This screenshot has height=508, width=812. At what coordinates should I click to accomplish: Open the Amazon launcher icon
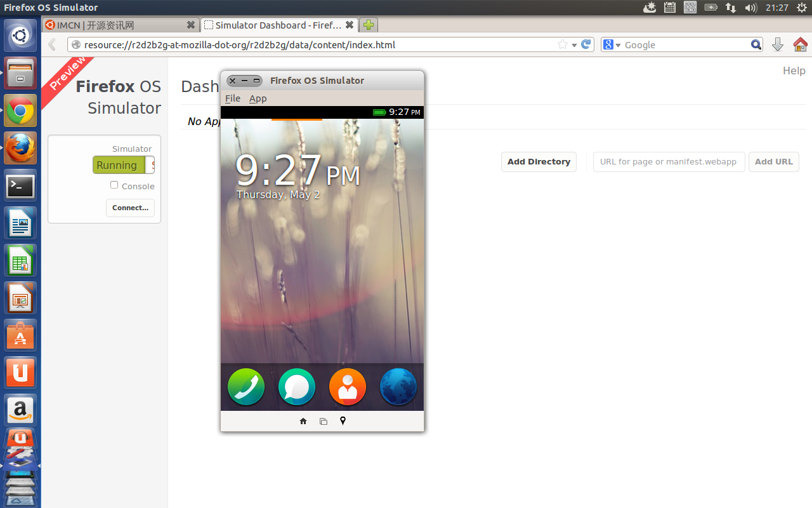pos(20,410)
